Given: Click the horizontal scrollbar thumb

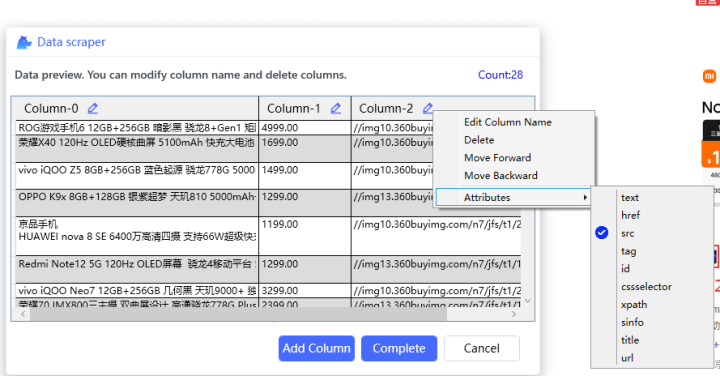Looking at the screenshot, I should pos(238,314).
